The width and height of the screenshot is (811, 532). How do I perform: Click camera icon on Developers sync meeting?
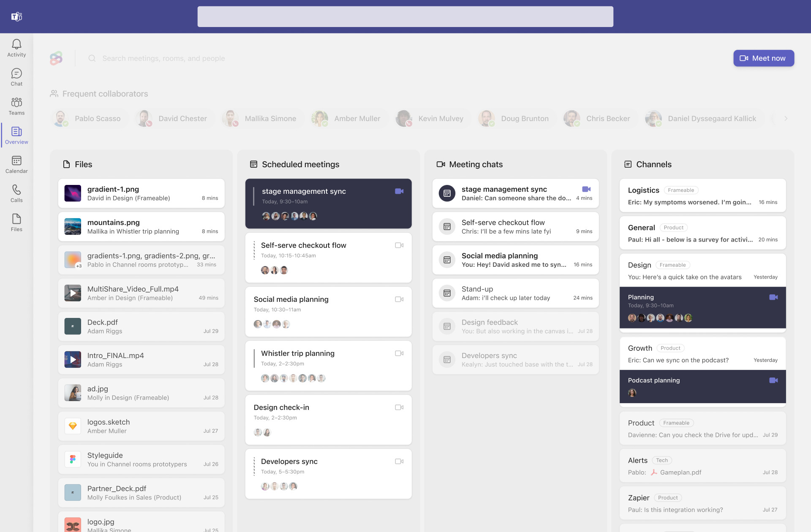399,461
